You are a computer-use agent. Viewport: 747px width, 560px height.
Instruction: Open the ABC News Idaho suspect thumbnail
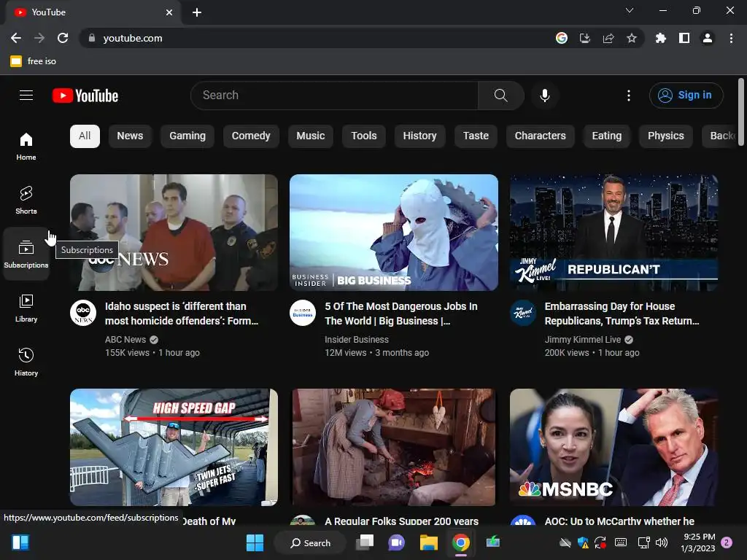click(x=174, y=233)
